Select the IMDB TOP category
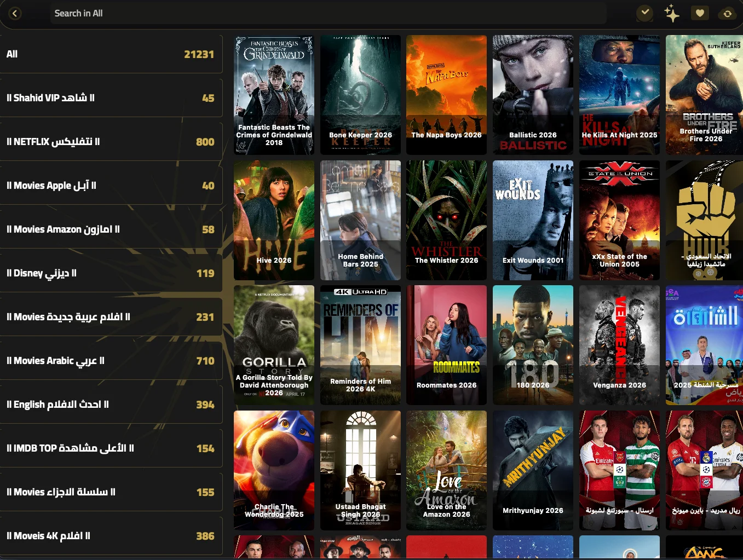This screenshot has height=560, width=743. point(111,448)
